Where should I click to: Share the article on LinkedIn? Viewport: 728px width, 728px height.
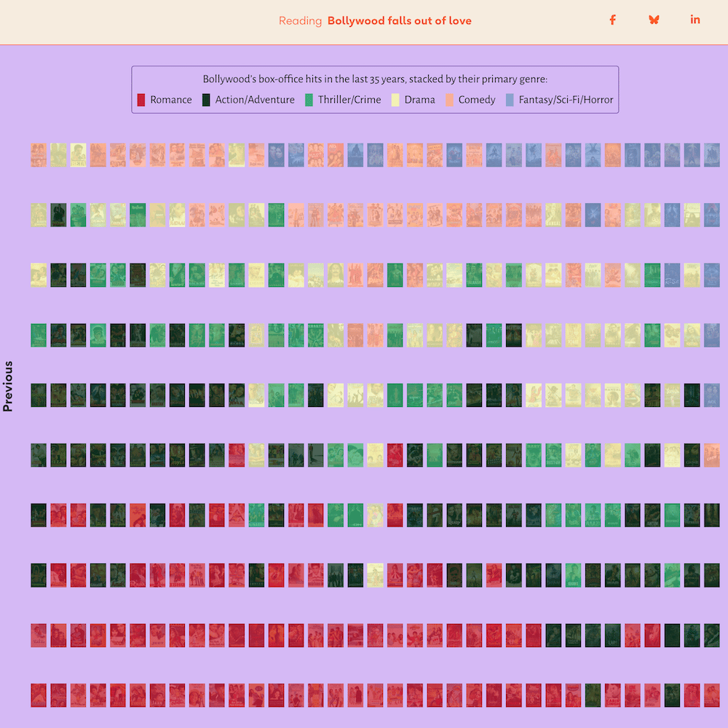click(695, 20)
